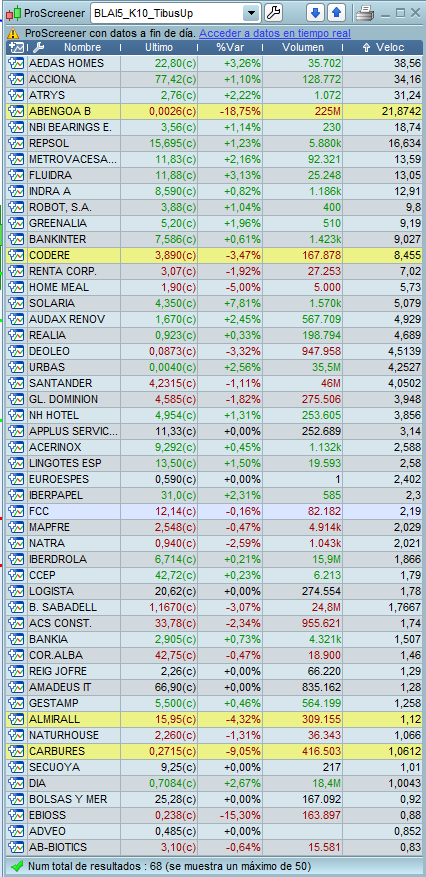The image size is (426, 877).
Task: Open chart icon for AB-BIOTICS row
Action: (x=15, y=847)
